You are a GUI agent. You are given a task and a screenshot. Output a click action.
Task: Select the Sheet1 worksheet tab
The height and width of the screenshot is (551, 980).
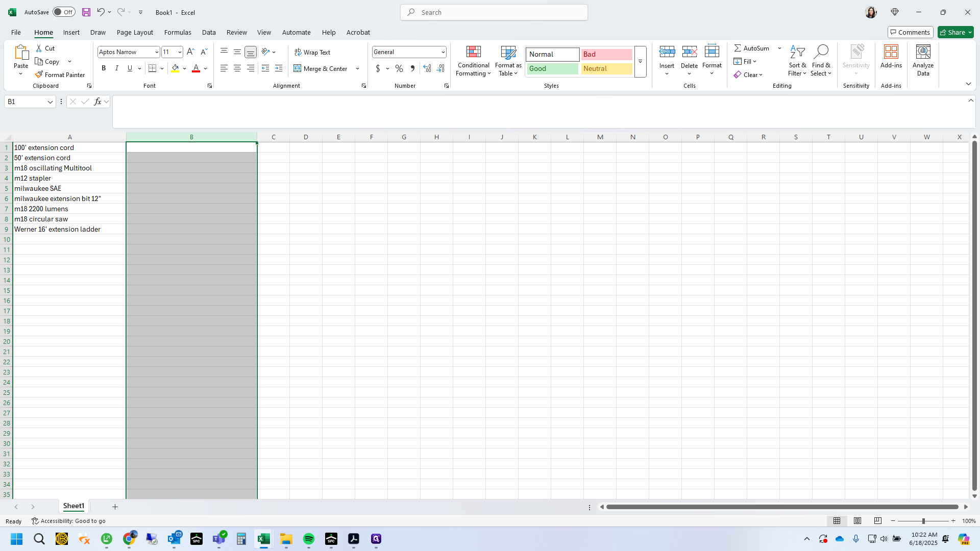click(x=73, y=506)
